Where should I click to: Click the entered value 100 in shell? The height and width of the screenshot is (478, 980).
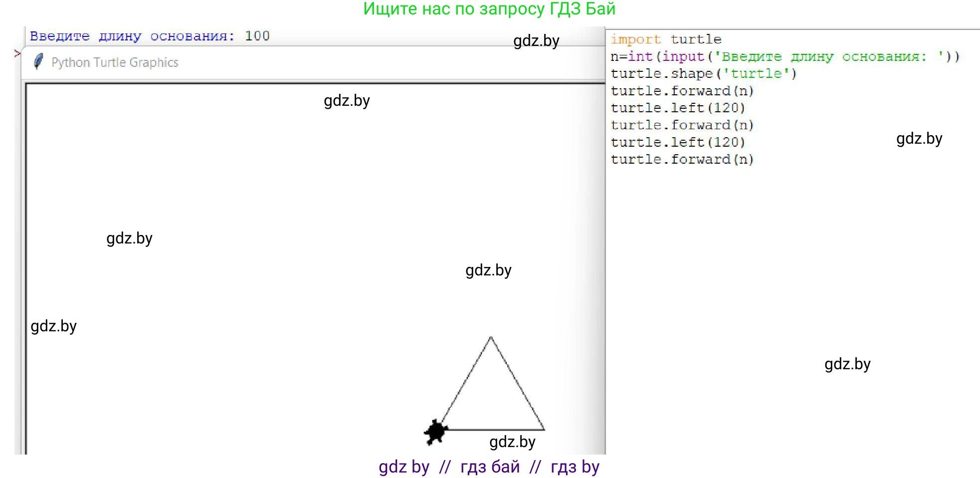coord(257,36)
